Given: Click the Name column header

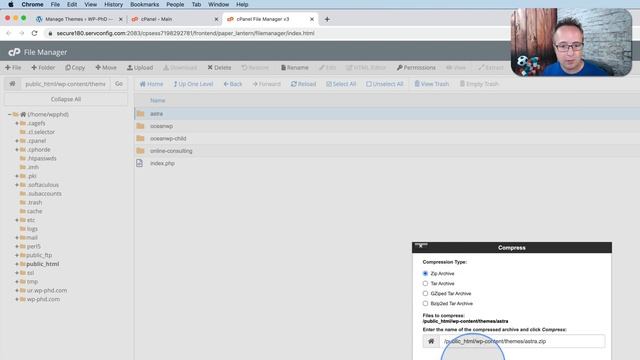Looking at the screenshot, I should 158,100.
